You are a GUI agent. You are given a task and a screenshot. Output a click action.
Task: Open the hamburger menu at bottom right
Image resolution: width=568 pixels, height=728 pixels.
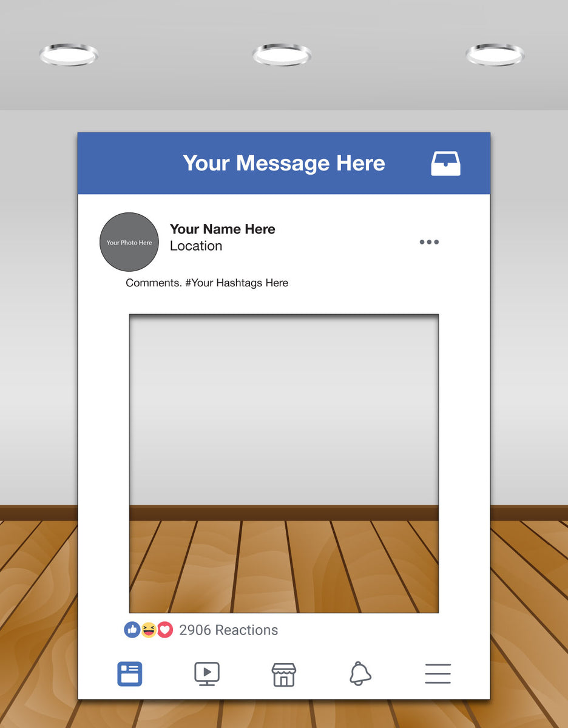tap(438, 673)
